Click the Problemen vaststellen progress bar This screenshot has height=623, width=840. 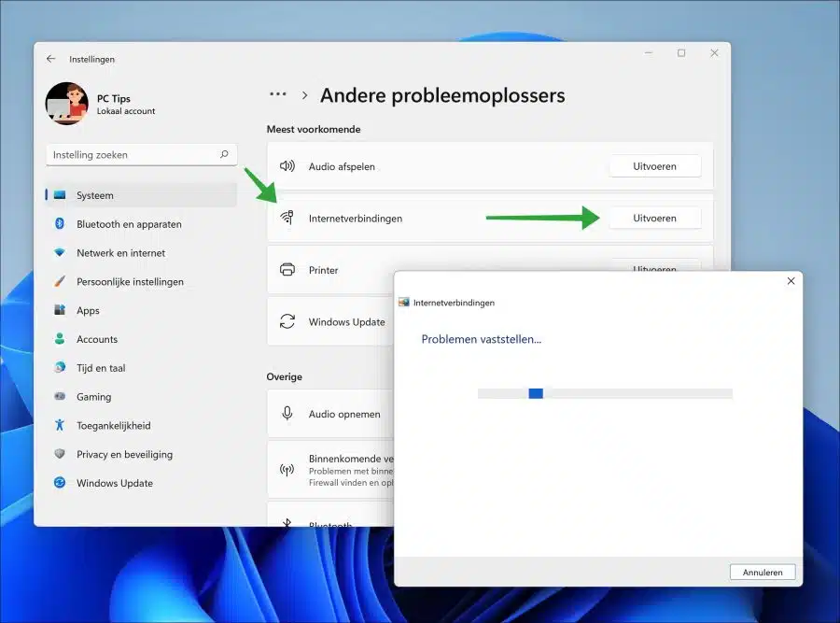(605, 393)
